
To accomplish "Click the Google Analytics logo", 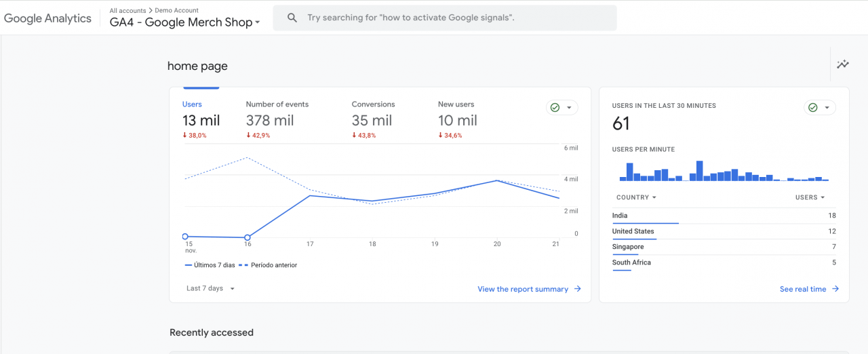I will click(47, 18).
